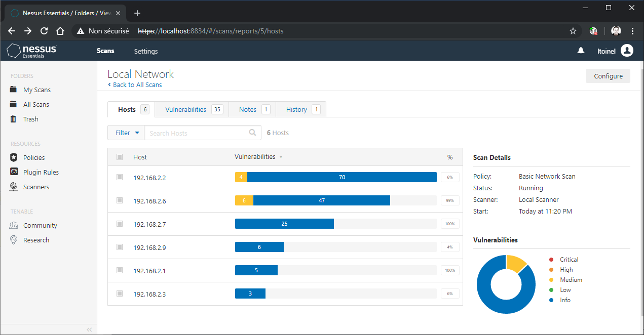Switch to the Vulnerabilities tab

[x=192, y=109]
